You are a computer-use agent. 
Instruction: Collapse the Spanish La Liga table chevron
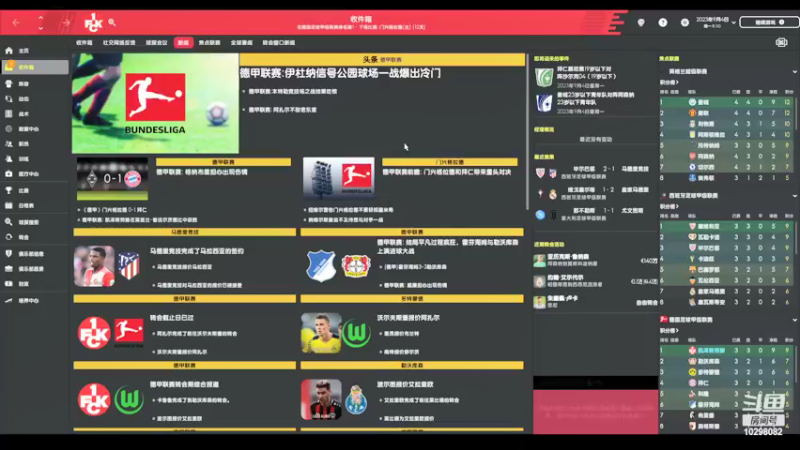tap(794, 196)
